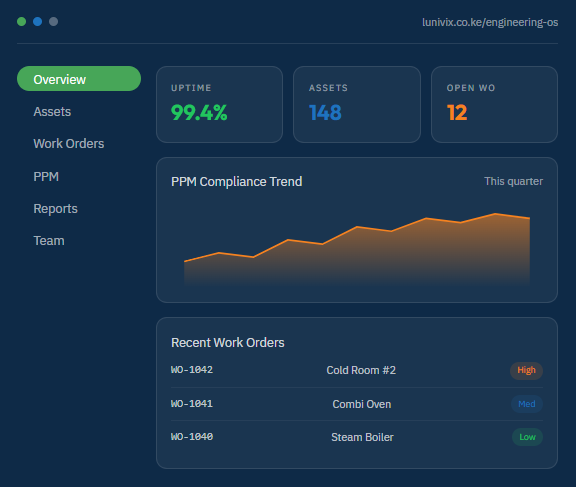576x487 pixels.
Task: Open work order WO-1040 Steam Boiler
Action: click(357, 437)
